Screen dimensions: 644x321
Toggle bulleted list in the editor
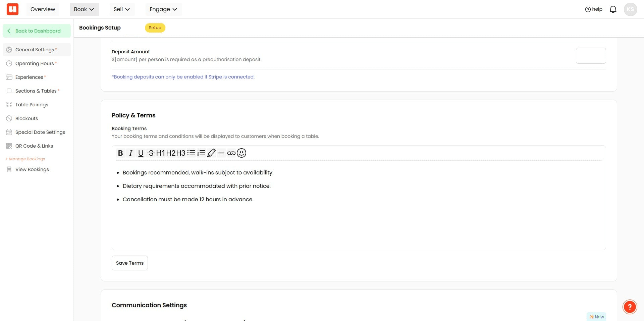pos(191,153)
